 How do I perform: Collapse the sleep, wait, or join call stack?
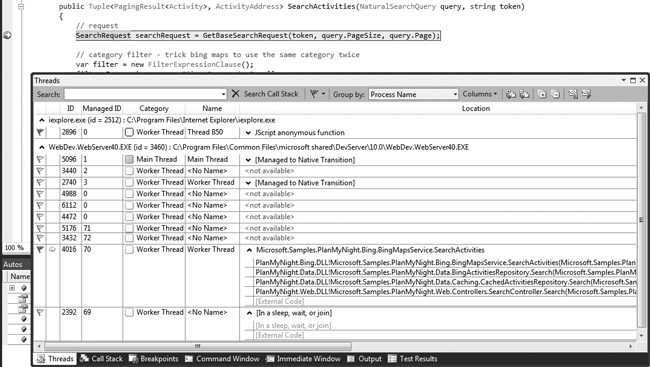[x=249, y=313]
